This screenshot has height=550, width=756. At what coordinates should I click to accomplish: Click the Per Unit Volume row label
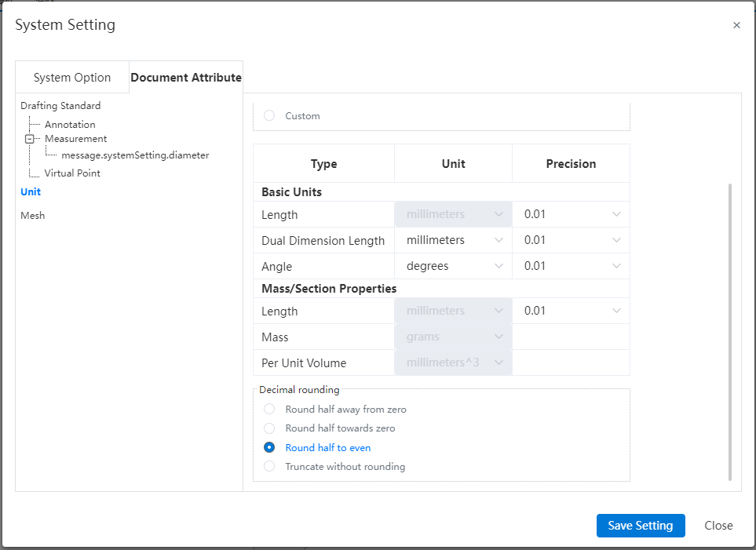pos(304,363)
